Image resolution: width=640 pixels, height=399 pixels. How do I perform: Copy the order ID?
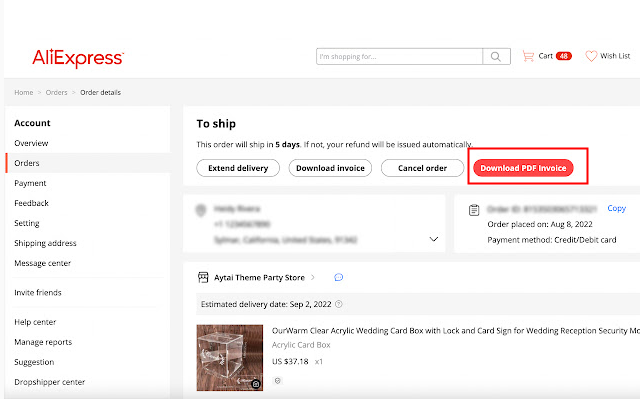click(x=616, y=208)
